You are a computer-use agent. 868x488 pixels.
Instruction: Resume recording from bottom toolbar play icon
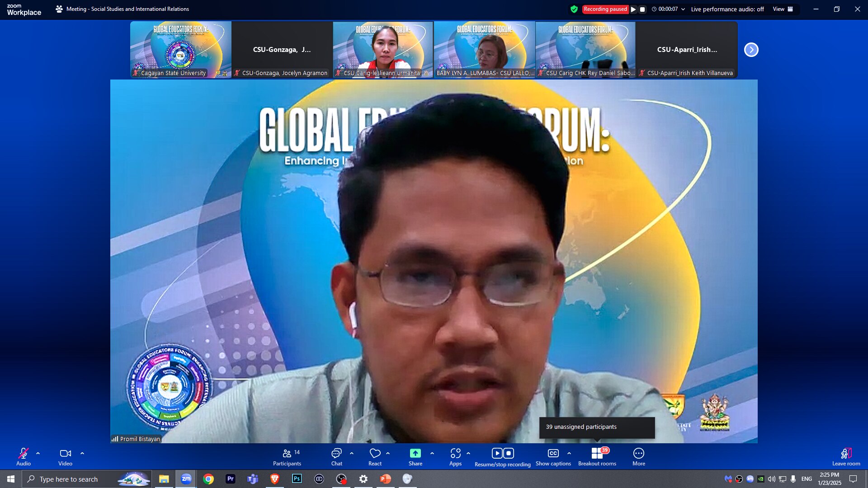point(497,453)
